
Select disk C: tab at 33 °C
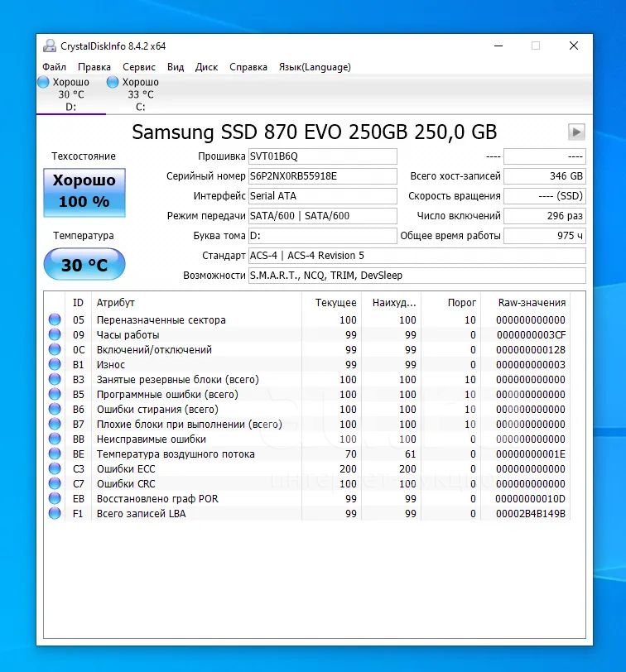coord(141,94)
